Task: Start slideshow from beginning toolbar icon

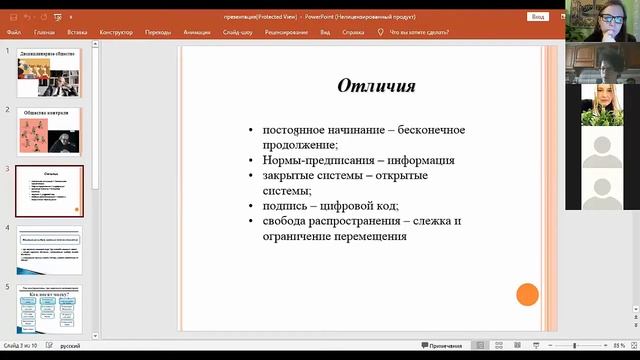Action: pyautogui.click(x=58, y=17)
